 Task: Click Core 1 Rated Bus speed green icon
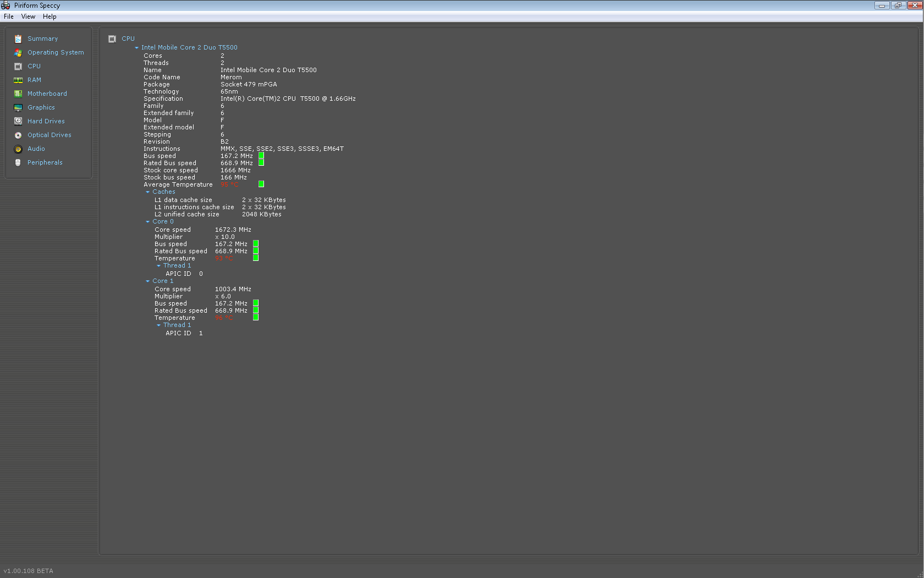(x=256, y=310)
